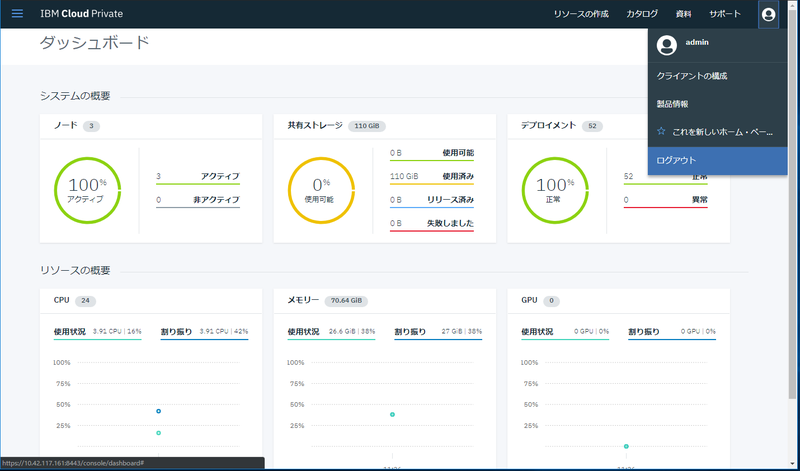
Task: Click the 異常 row showing 0
Action: [665, 201]
